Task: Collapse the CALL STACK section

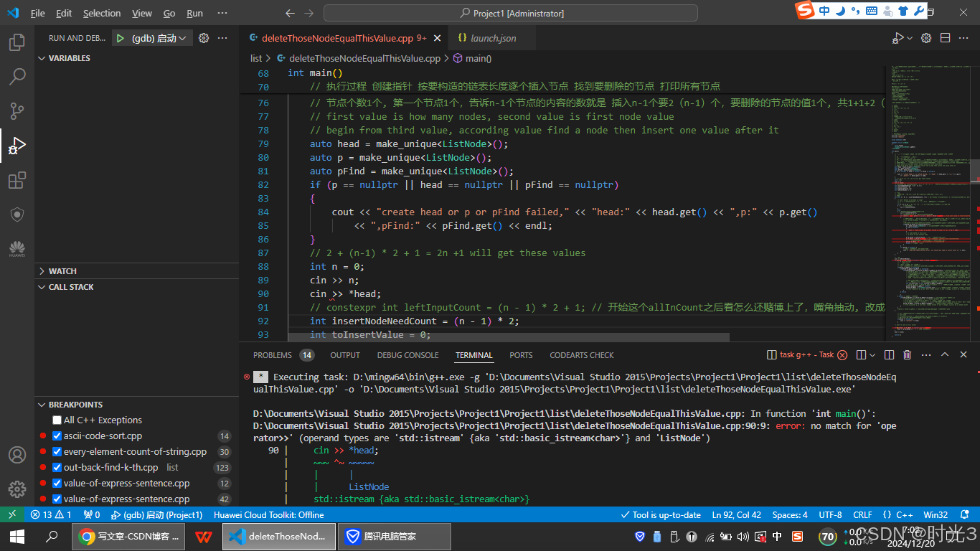Action: (136, 287)
